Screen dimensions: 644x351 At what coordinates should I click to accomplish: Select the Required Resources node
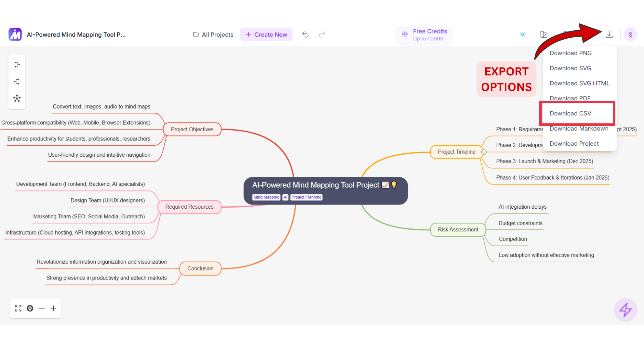pyautogui.click(x=189, y=207)
